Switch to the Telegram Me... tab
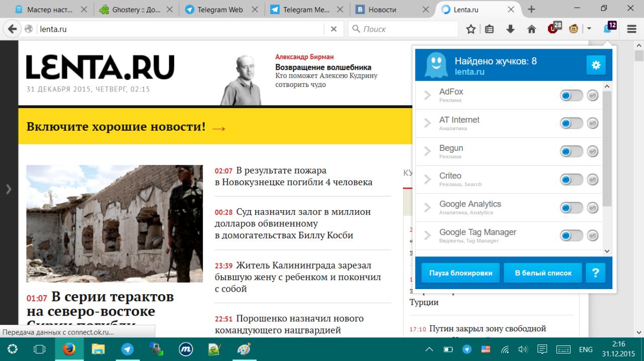 (x=306, y=10)
